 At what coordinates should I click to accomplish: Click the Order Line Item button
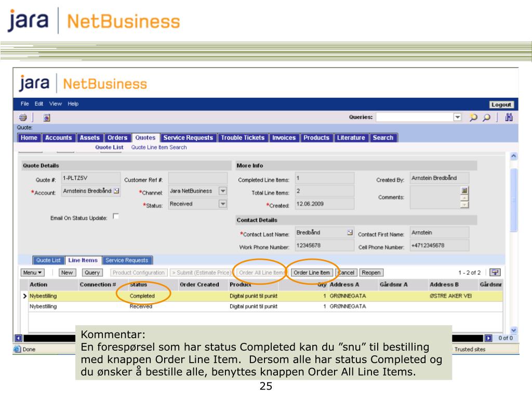pos(312,272)
